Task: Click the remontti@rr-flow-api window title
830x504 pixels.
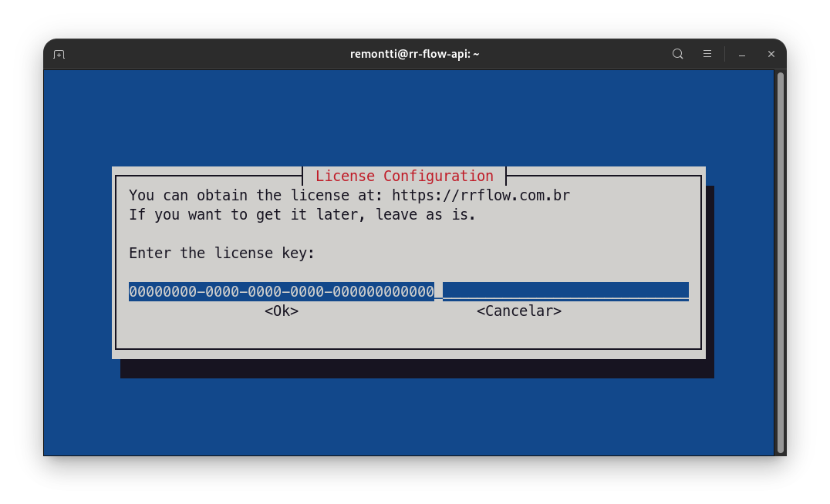Action: pyautogui.click(x=414, y=54)
